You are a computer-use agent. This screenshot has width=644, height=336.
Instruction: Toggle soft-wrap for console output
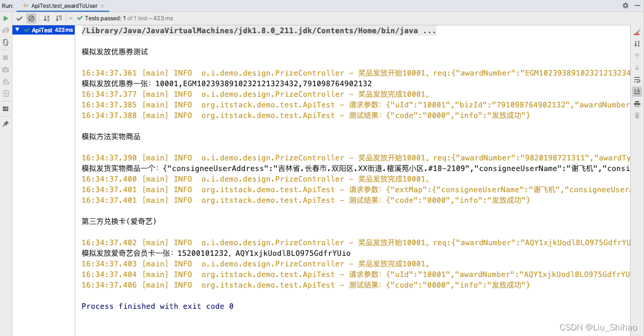(637, 80)
